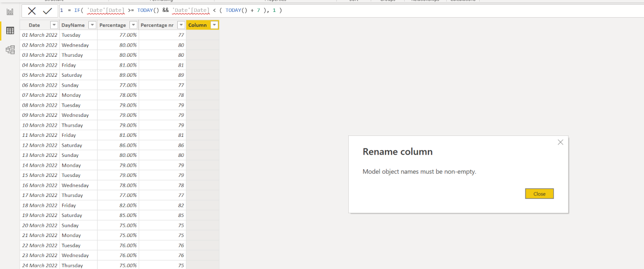Open the DayName column filter dropdown

click(92, 25)
